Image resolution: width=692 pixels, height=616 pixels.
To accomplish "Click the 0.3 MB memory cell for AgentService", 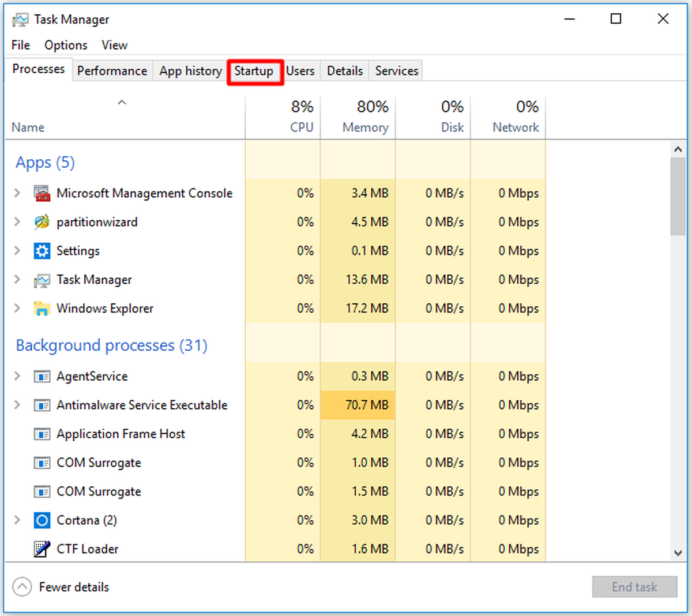I will click(x=358, y=376).
